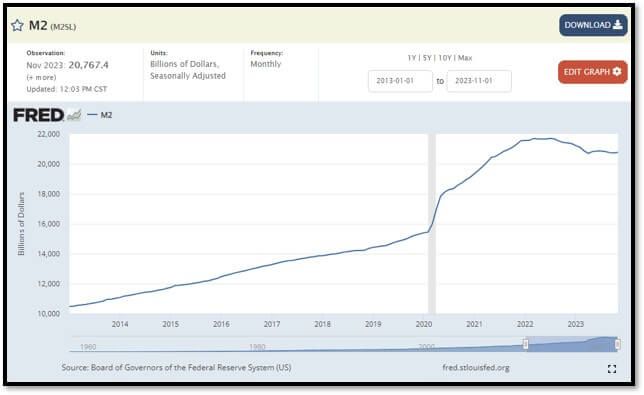
Task: Select the 5Y date range link
Action: pyautogui.click(x=427, y=58)
